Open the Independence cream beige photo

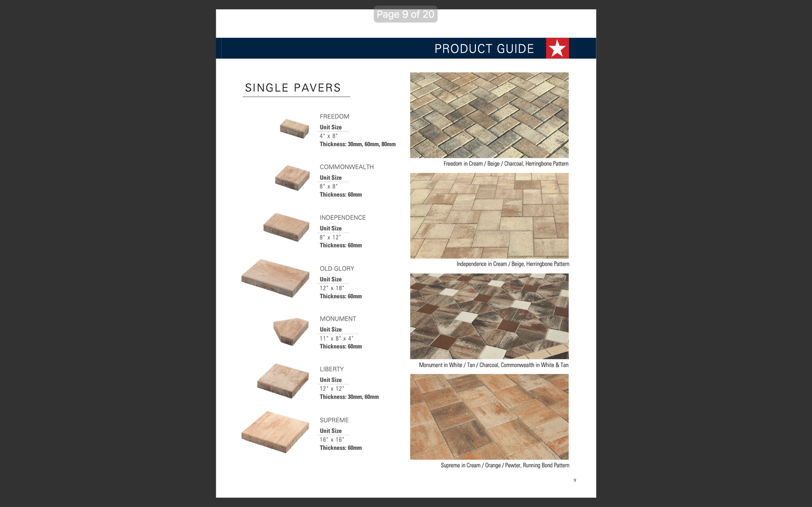click(489, 215)
